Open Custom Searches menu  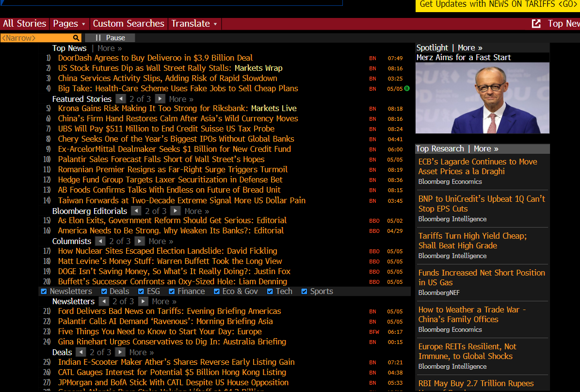(129, 24)
